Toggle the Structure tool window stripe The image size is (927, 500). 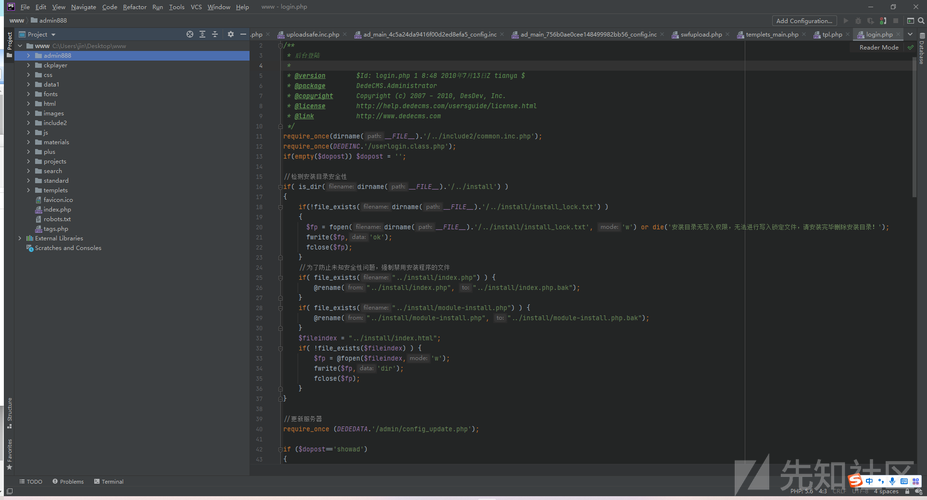(x=10, y=410)
